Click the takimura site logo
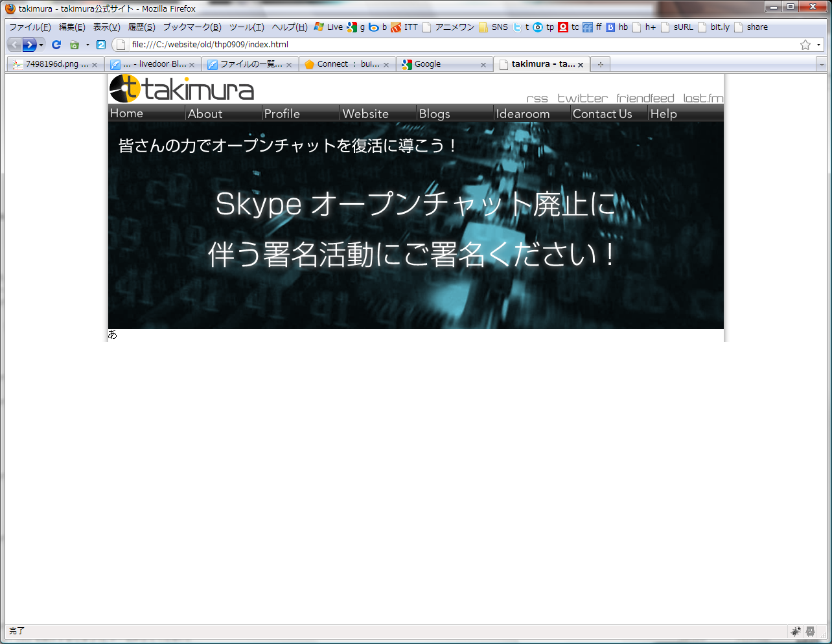Viewport: 832px width, 644px height. pos(181,89)
